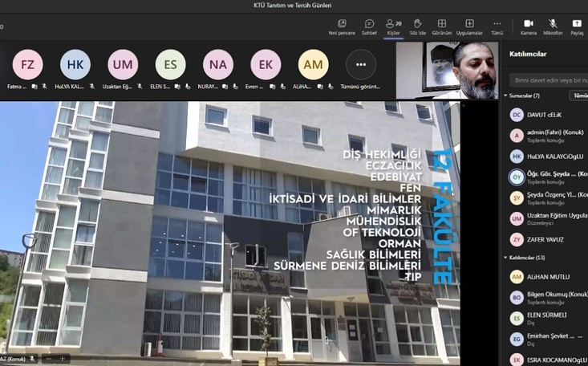The width and height of the screenshot is (588, 366).
Task: Open the Tümü more options menu
Action: [x=497, y=26]
